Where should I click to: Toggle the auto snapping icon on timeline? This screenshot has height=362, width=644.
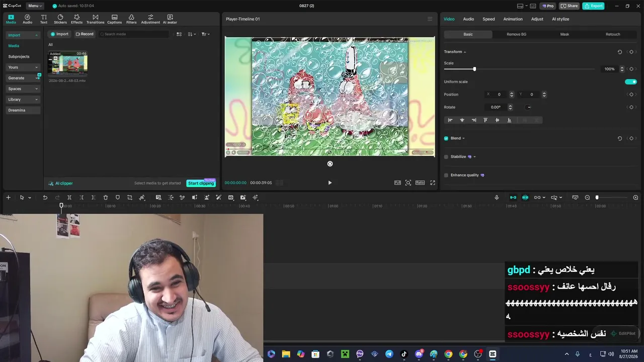525,198
